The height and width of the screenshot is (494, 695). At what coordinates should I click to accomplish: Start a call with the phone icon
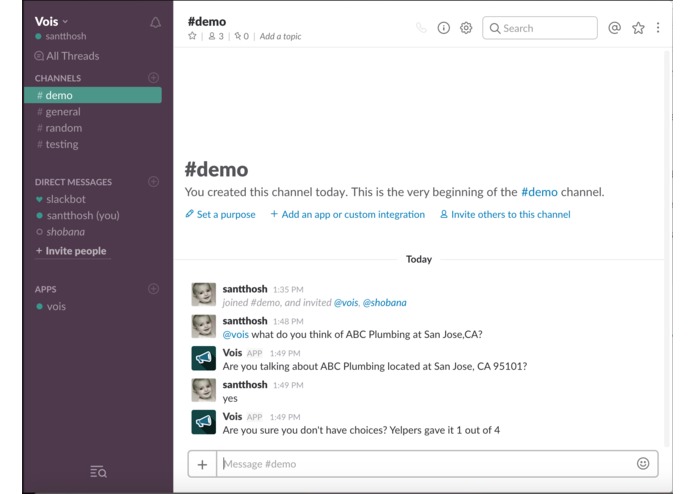pos(421,28)
